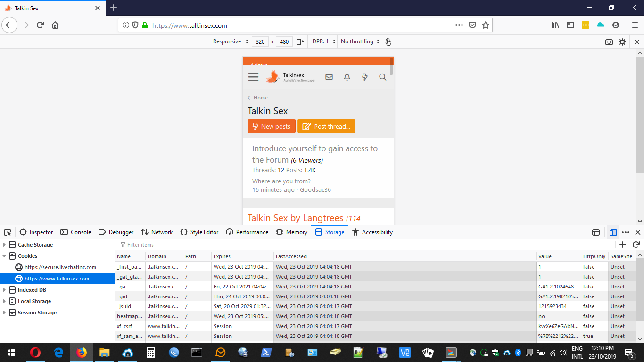Select the xf_csrf cookie row

pyautogui.click(x=376, y=326)
